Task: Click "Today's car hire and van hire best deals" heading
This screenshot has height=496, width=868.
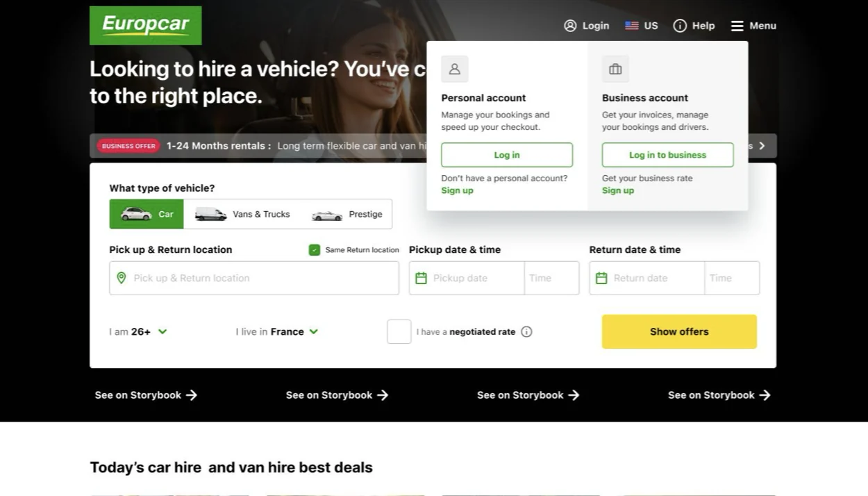Action: click(231, 468)
